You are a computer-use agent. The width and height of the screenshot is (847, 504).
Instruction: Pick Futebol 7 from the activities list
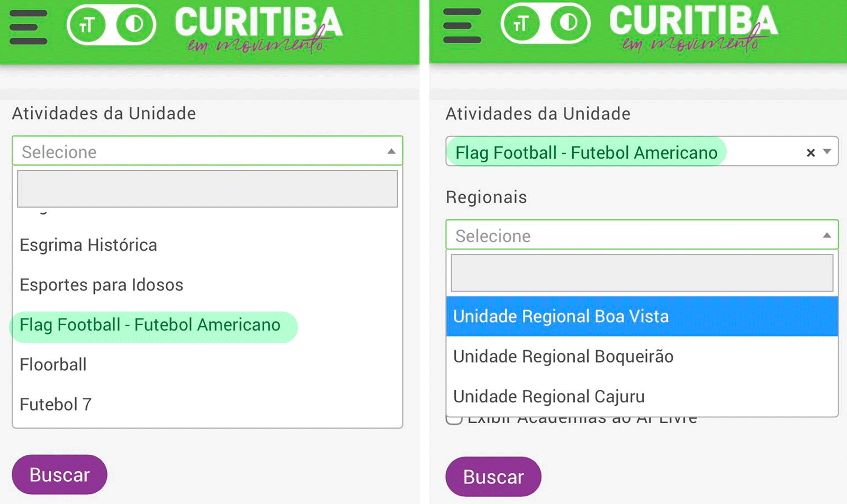click(x=56, y=405)
